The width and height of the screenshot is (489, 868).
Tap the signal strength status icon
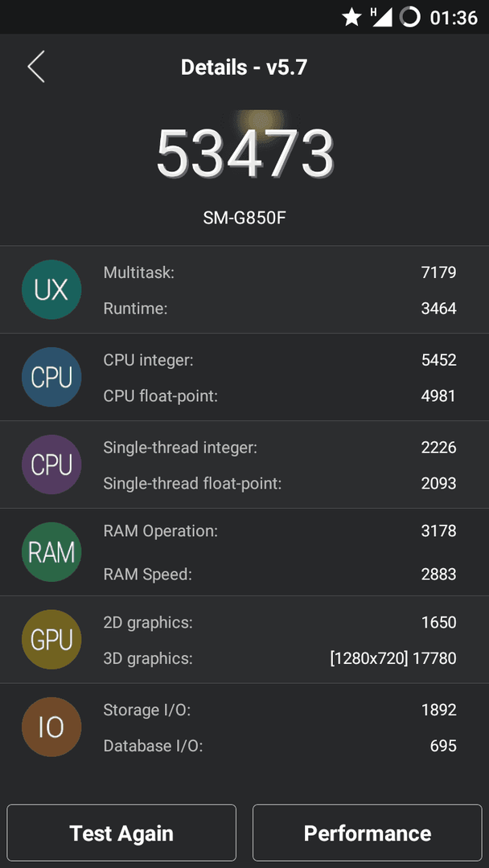(x=381, y=17)
